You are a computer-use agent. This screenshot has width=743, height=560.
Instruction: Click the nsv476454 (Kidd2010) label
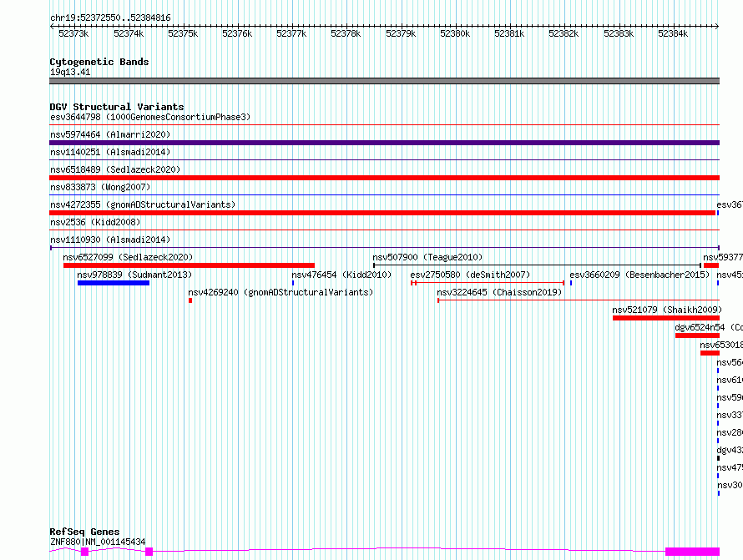coord(341,275)
